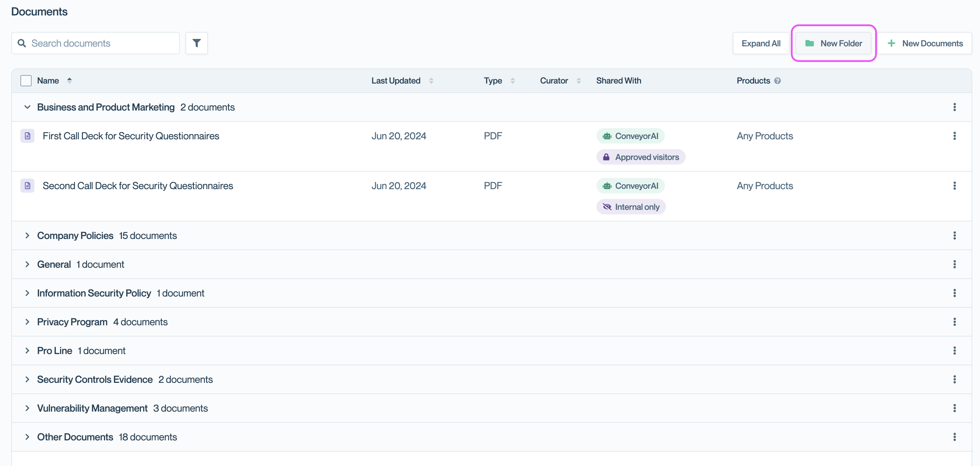Expand the Vulnerability Management folder

(x=27, y=408)
